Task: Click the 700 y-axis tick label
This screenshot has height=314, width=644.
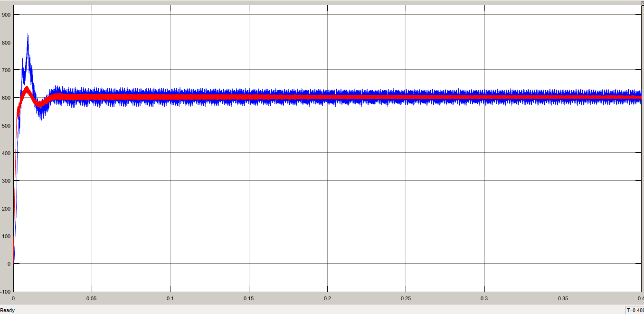Action: (x=6, y=70)
